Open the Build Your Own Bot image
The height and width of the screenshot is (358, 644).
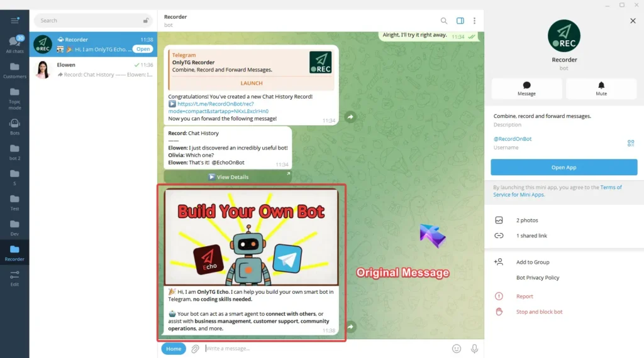pos(251,237)
